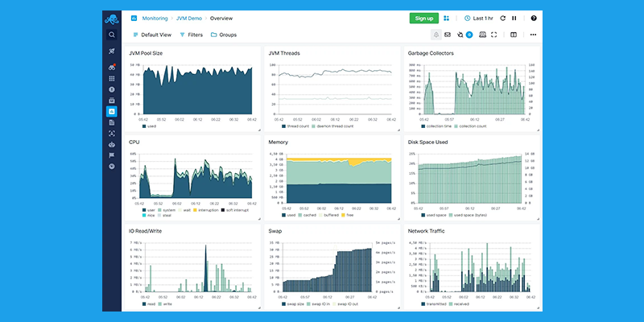Toggle 'used' series in JVM Pool Size legend
The height and width of the screenshot is (322, 644).
pyautogui.click(x=150, y=126)
